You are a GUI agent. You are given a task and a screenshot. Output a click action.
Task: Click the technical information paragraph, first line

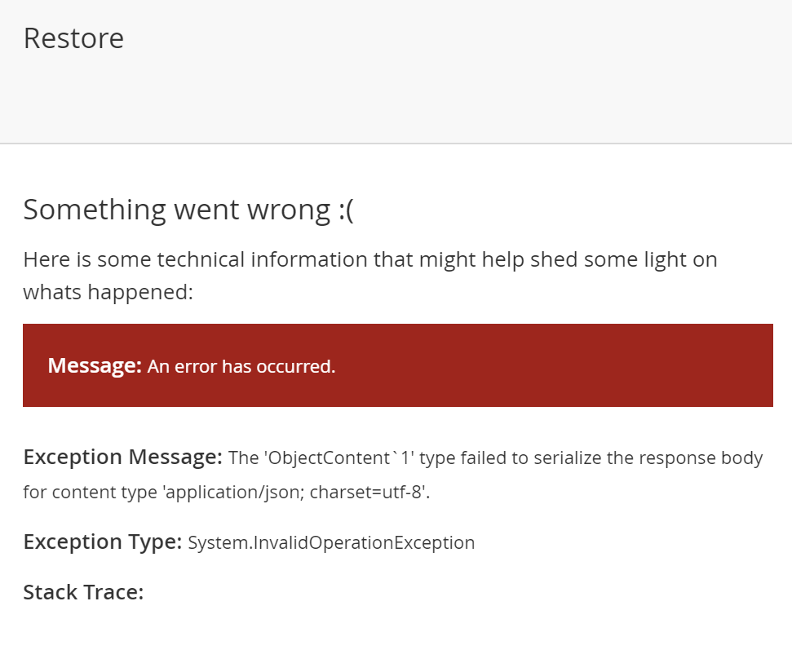370,259
